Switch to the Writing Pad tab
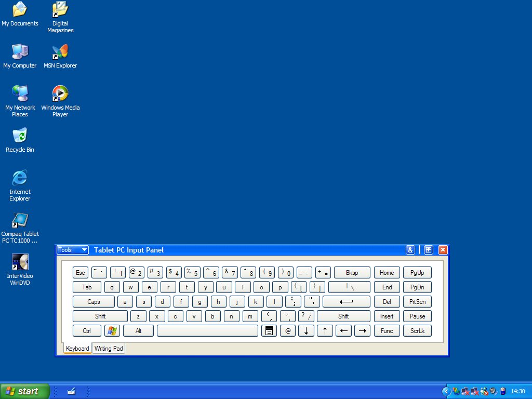 coord(109,349)
